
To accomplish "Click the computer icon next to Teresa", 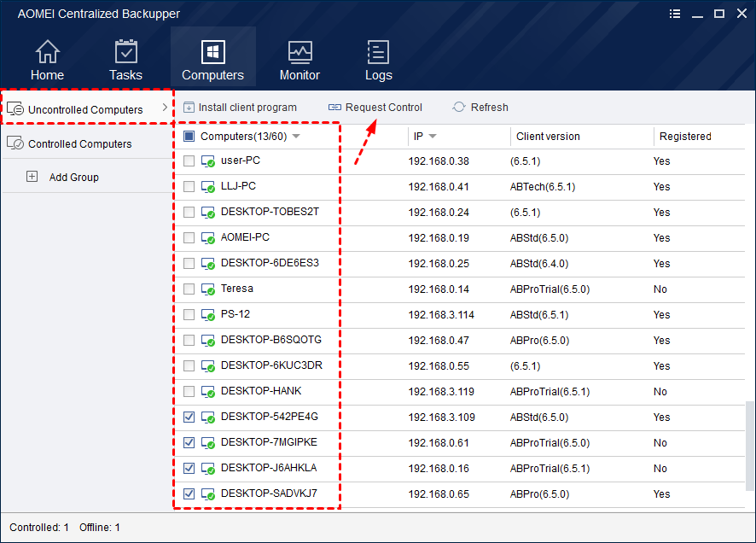I will pos(208,289).
